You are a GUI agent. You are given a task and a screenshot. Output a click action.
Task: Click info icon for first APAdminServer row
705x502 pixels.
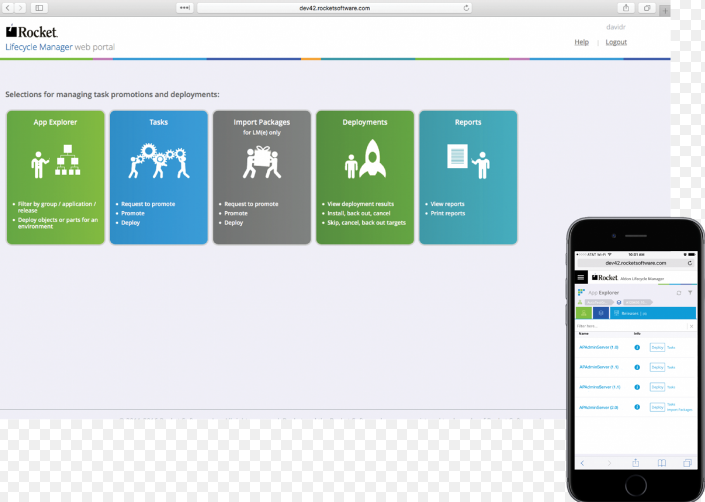[x=637, y=347]
